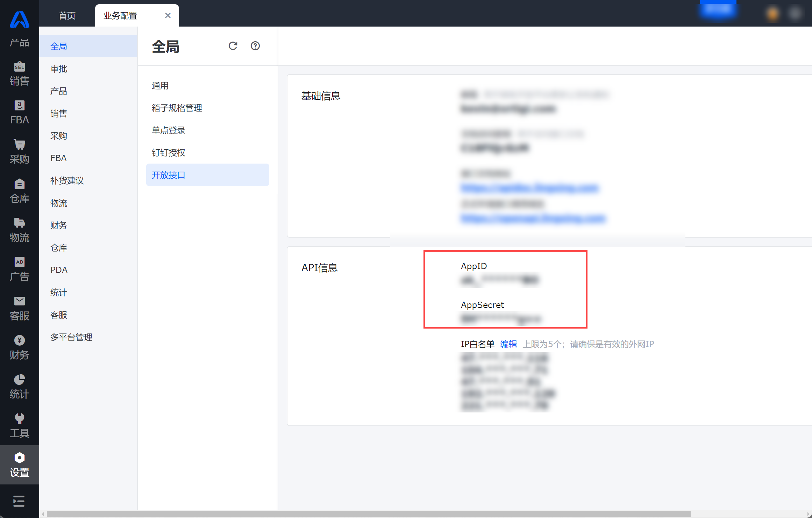Select 箱子规格管理 settings item

click(x=177, y=108)
